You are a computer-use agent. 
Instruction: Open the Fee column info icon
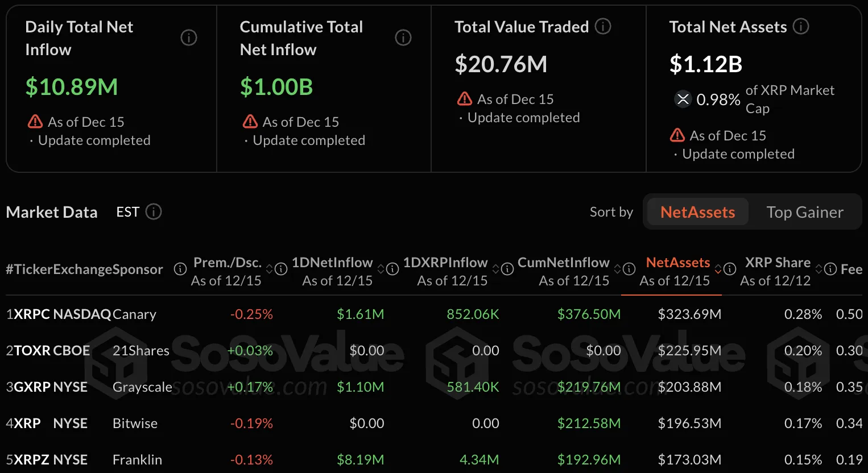coord(829,269)
